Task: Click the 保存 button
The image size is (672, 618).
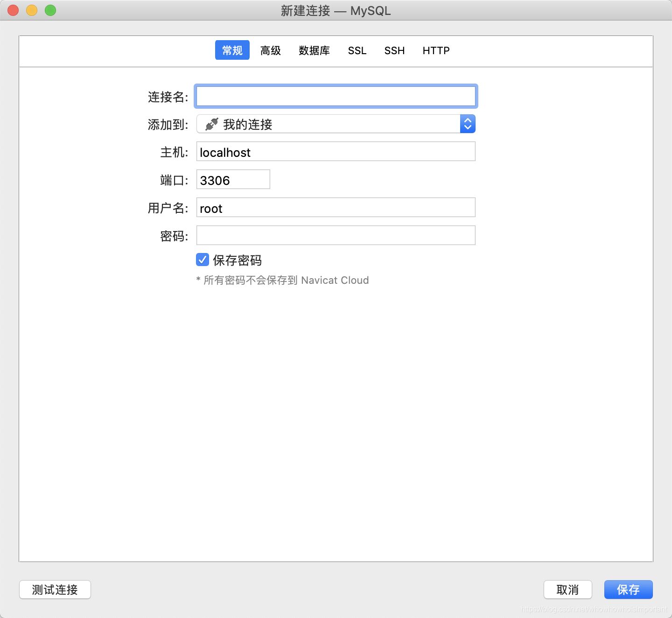Action: tap(628, 590)
